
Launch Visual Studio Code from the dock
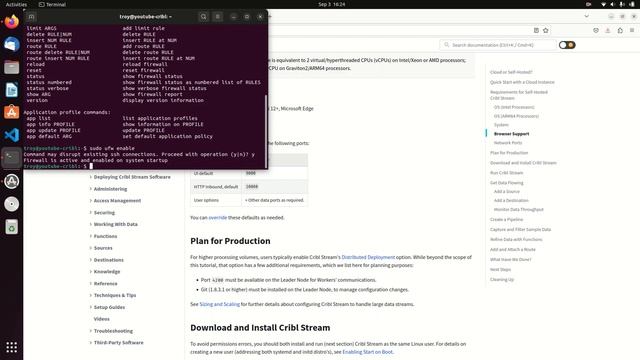[x=11, y=135]
